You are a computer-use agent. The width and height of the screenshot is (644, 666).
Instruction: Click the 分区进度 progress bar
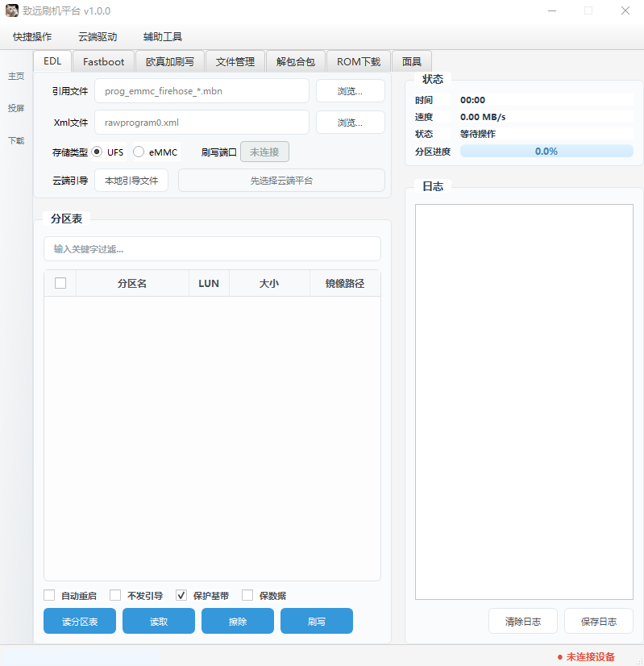click(546, 151)
